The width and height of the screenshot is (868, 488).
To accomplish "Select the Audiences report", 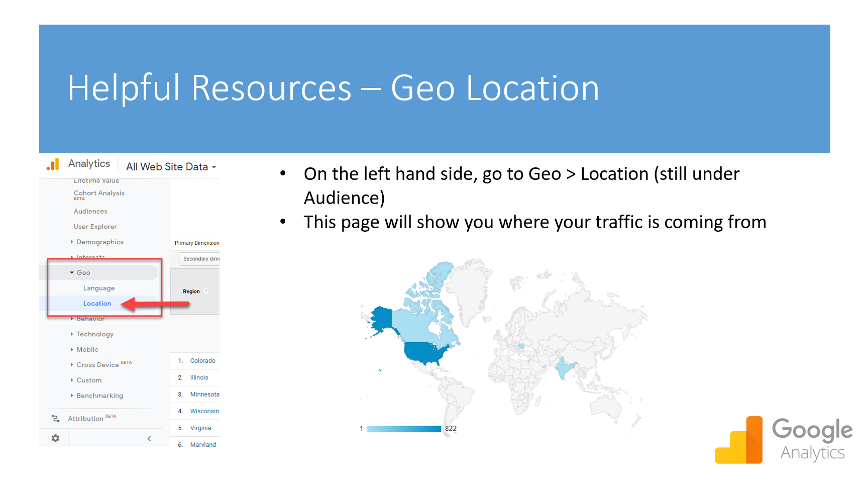I will coord(90,211).
